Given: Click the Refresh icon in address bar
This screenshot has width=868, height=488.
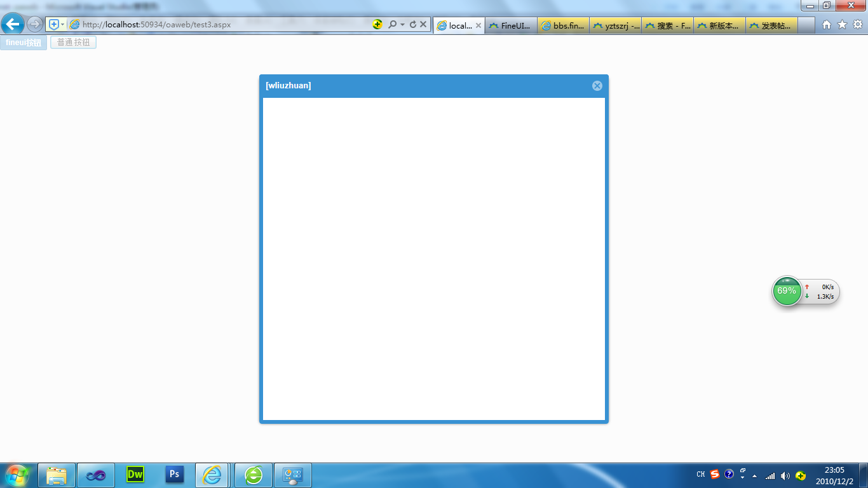Looking at the screenshot, I should 413,25.
